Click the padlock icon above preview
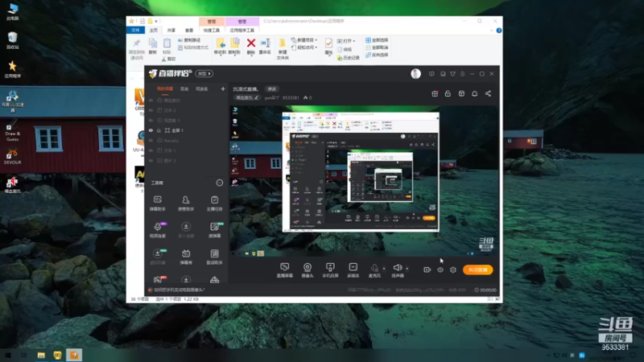Screen dimensions: 644x362 tap(448, 93)
